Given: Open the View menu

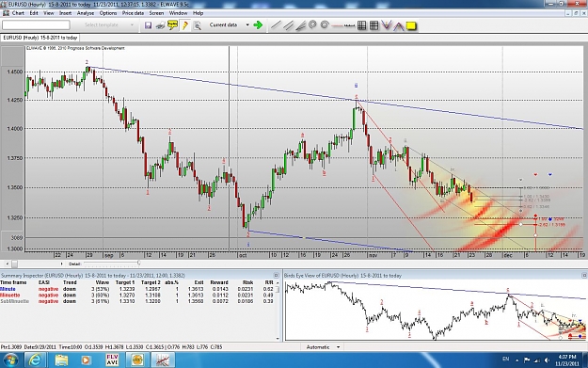Looking at the screenshot, I should [49, 13].
